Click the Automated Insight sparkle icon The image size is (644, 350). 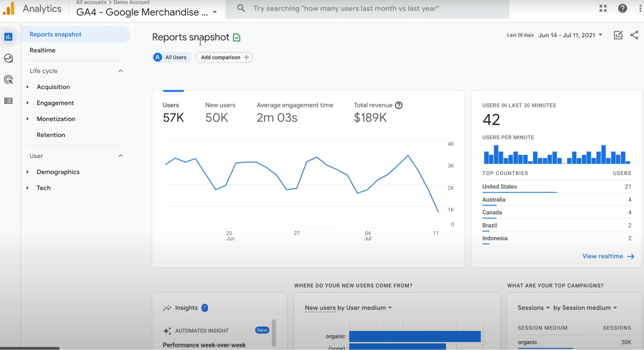point(167,331)
